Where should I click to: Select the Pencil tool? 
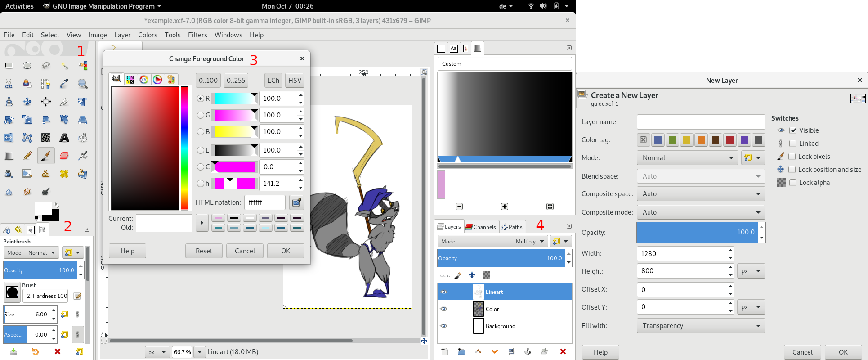tap(27, 156)
